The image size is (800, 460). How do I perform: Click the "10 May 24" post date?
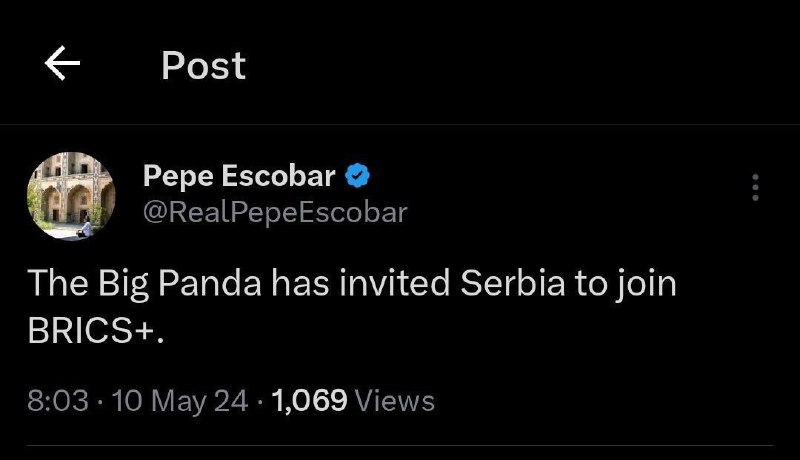180,401
